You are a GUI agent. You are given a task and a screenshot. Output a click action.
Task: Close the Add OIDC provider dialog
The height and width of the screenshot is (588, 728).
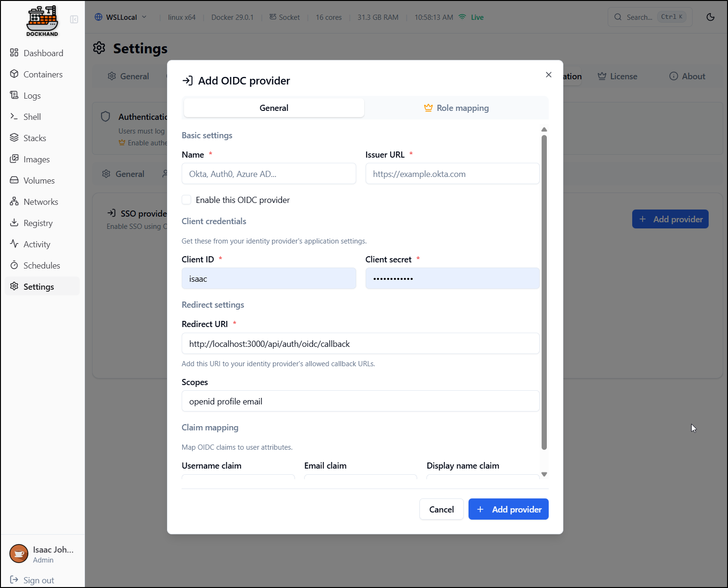(548, 75)
